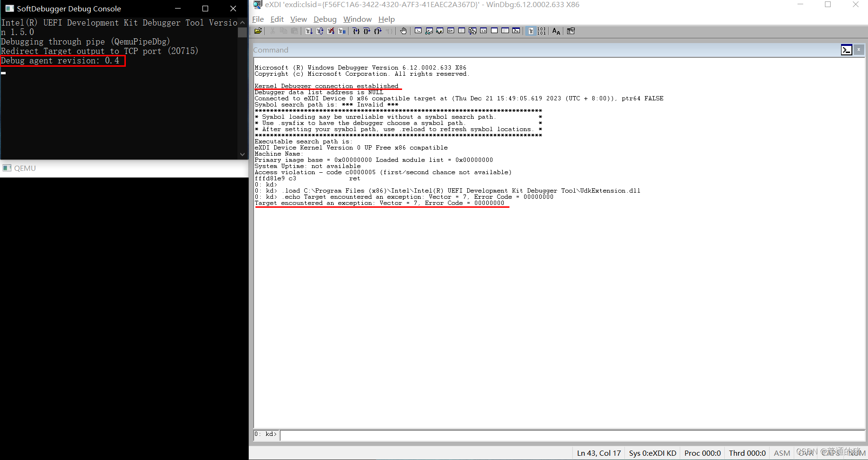Open the Processes and Threads window icon

click(x=505, y=31)
